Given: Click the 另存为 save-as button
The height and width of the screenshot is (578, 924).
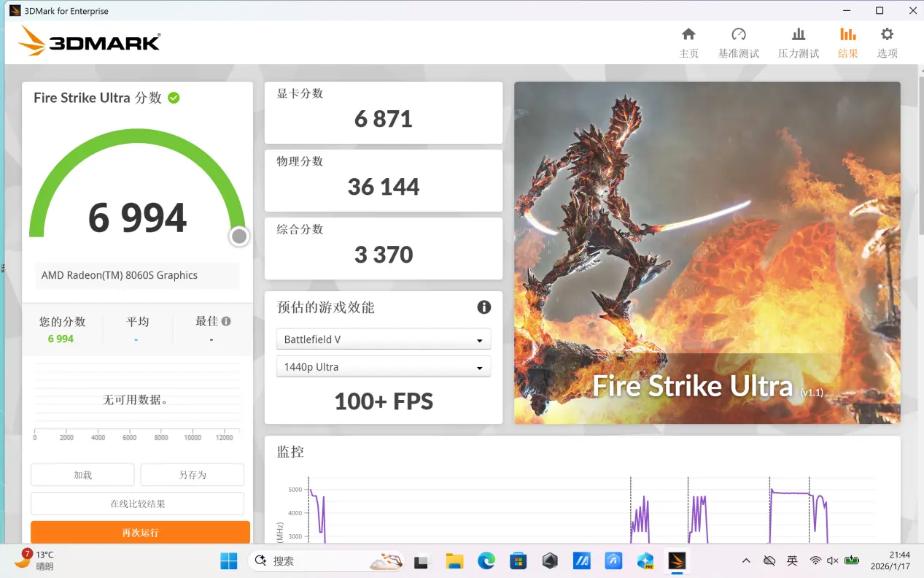Looking at the screenshot, I should point(193,474).
